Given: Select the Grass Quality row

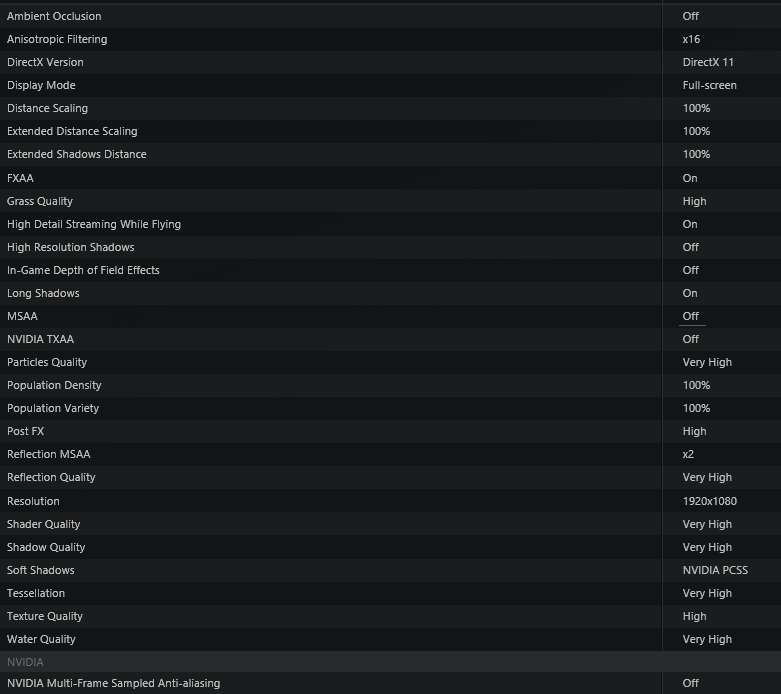Looking at the screenshot, I should pos(390,201).
